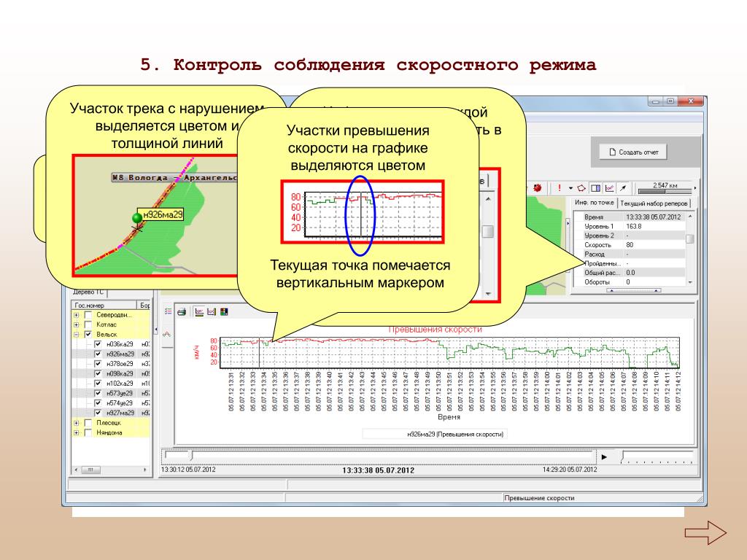Screen dimensions: 747x560
Task: Expand the Плесецк tree node
Action: [x=76, y=423]
